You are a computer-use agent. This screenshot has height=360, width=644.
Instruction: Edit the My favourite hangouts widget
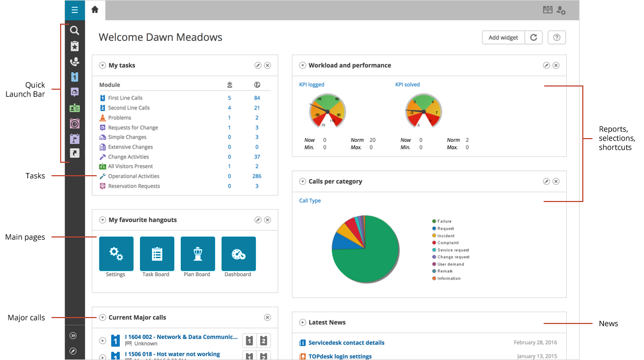coord(258,220)
